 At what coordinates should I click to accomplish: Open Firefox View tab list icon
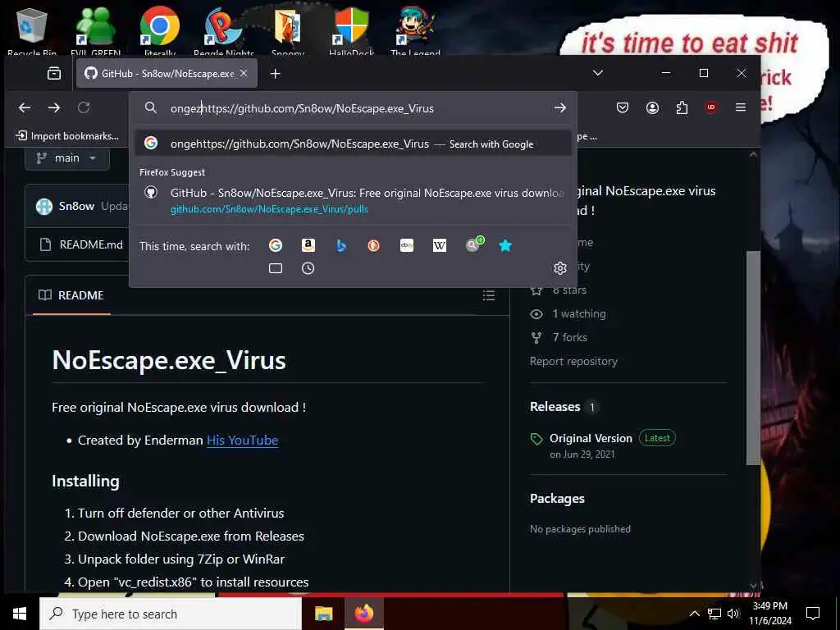tap(54, 73)
